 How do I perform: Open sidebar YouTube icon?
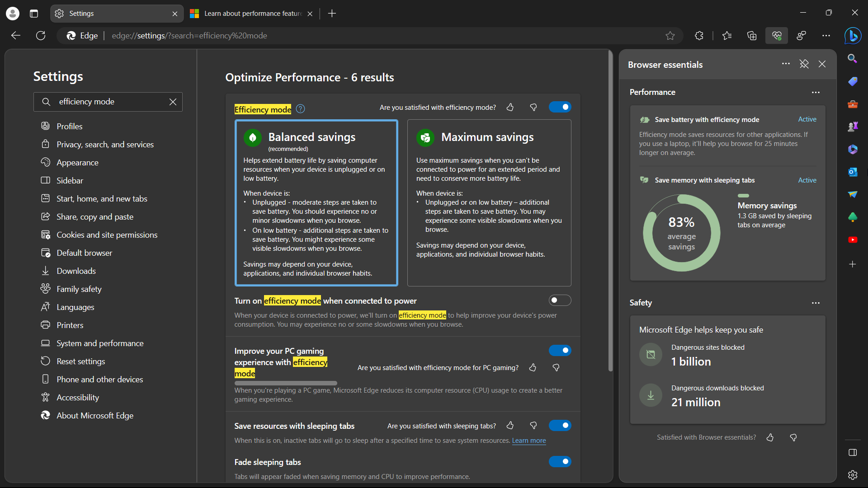pos(853,240)
